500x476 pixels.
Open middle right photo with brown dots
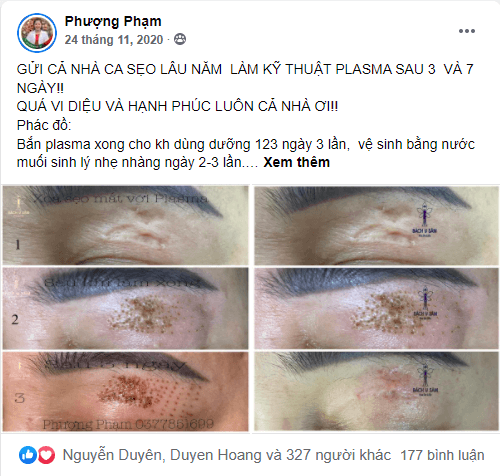point(377,308)
